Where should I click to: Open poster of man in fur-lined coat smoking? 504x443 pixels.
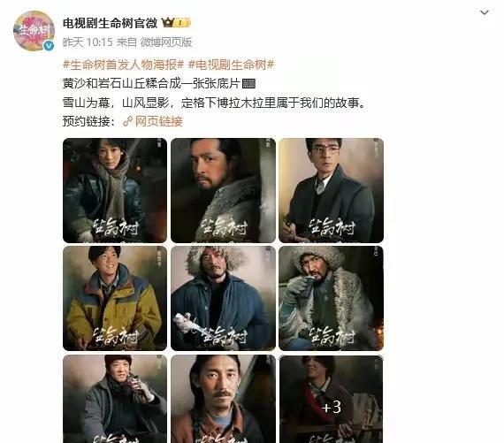(x=331, y=298)
